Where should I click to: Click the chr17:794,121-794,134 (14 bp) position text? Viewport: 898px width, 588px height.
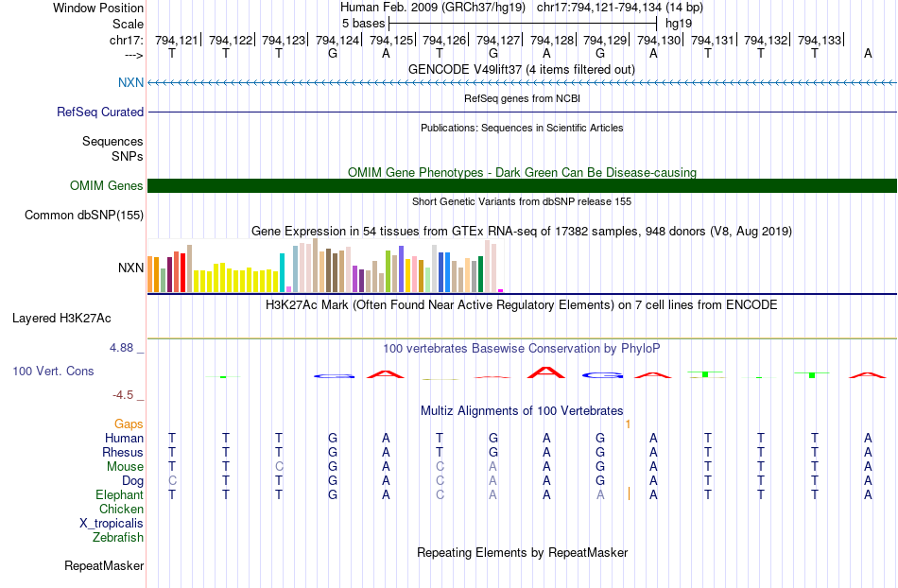click(x=620, y=8)
